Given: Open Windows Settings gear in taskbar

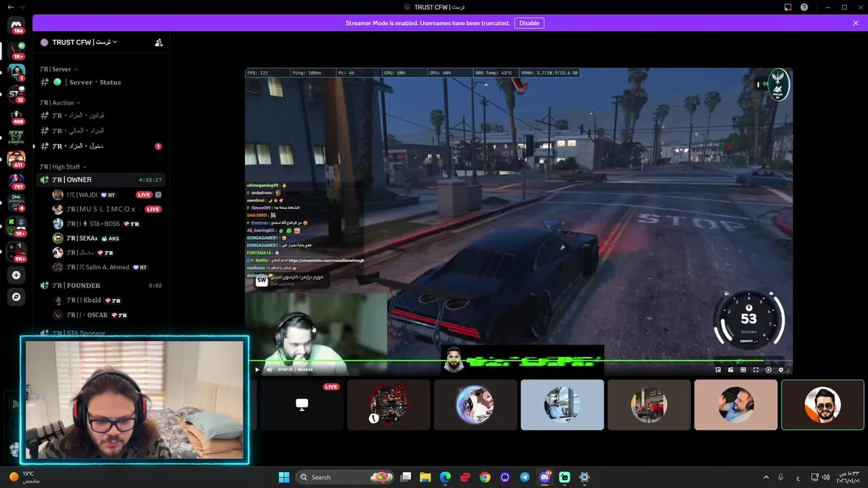Looking at the screenshot, I should (x=585, y=477).
